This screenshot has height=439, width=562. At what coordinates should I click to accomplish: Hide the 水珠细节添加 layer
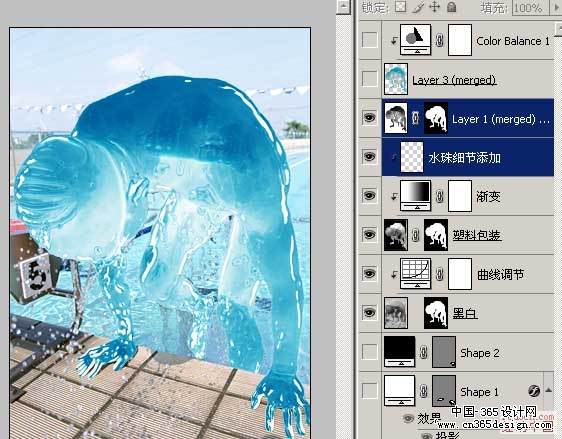pyautogui.click(x=370, y=157)
